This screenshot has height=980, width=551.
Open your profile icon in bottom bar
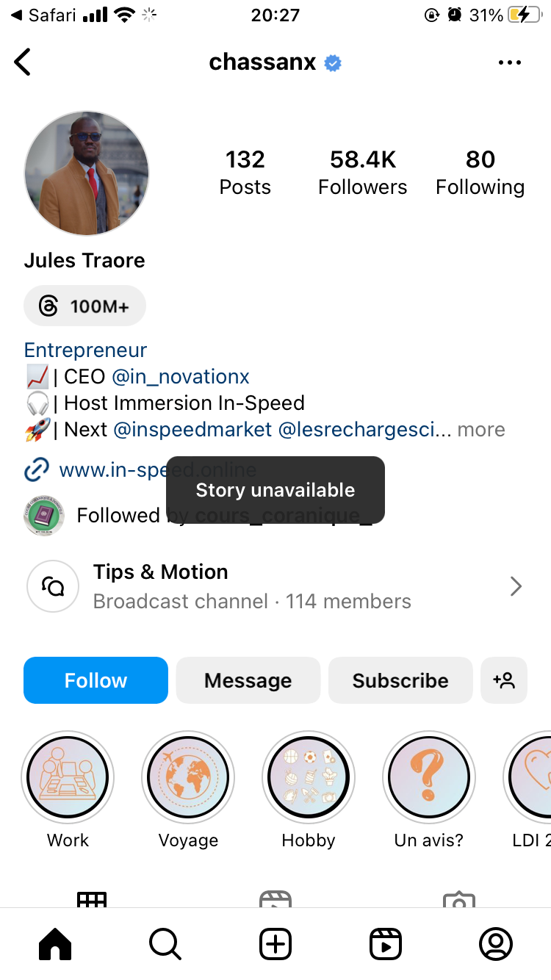point(496,944)
